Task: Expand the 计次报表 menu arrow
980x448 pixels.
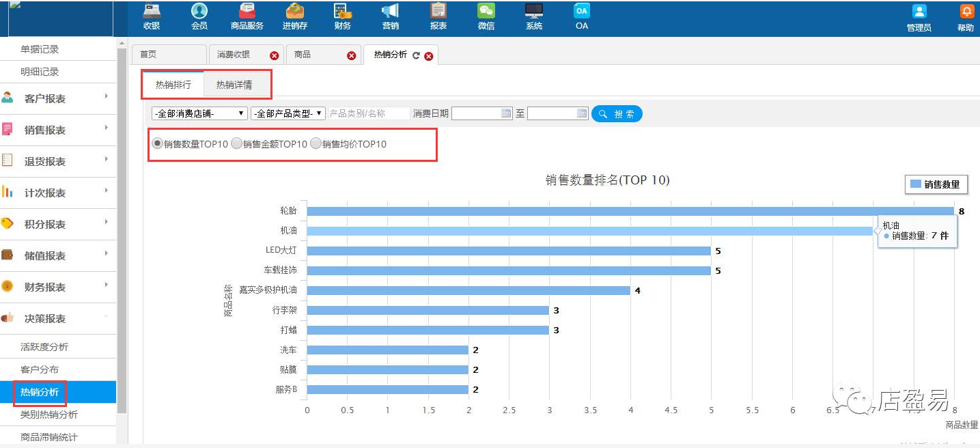Action: pyautogui.click(x=107, y=191)
